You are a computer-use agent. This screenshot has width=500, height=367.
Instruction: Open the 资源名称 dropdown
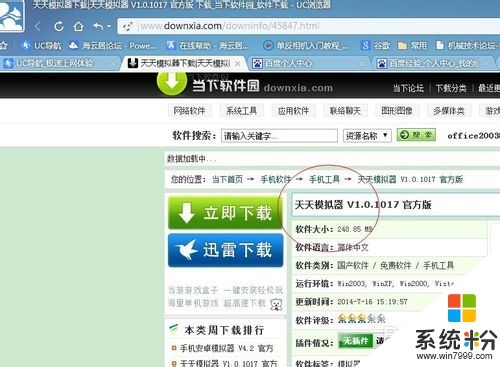point(367,136)
